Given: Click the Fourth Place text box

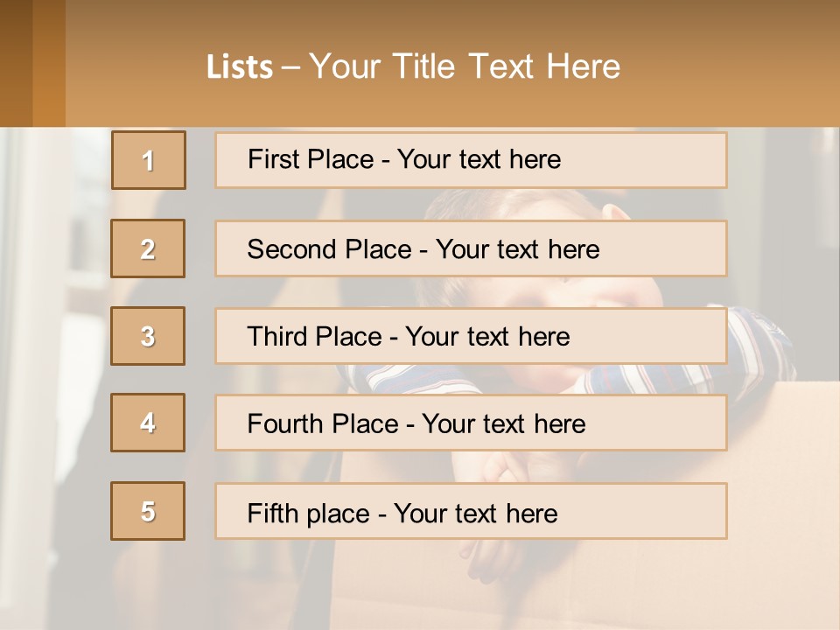Looking at the screenshot, I should point(471,423).
